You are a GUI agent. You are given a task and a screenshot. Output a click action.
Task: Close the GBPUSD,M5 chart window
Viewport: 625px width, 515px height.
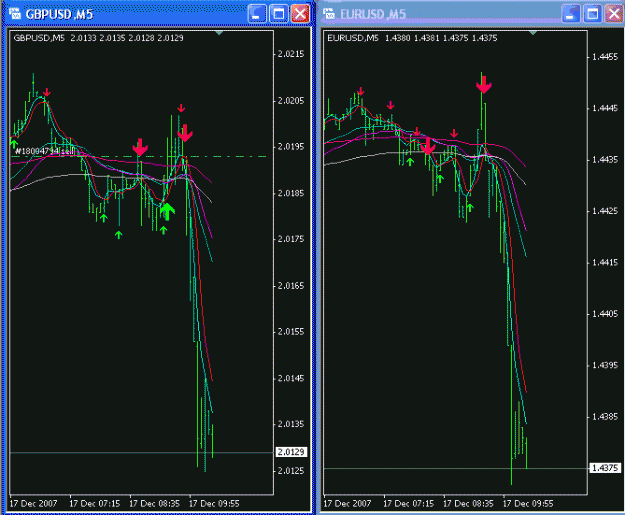[300, 14]
